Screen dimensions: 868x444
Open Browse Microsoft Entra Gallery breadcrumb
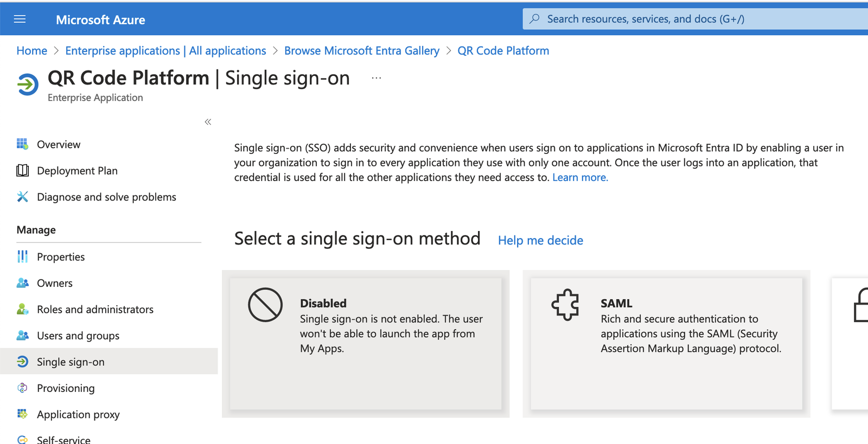point(362,50)
